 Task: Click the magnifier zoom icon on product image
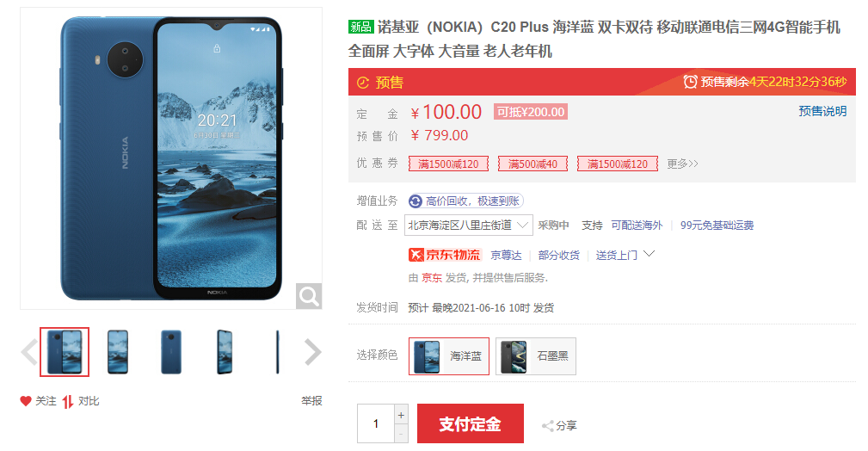(309, 296)
